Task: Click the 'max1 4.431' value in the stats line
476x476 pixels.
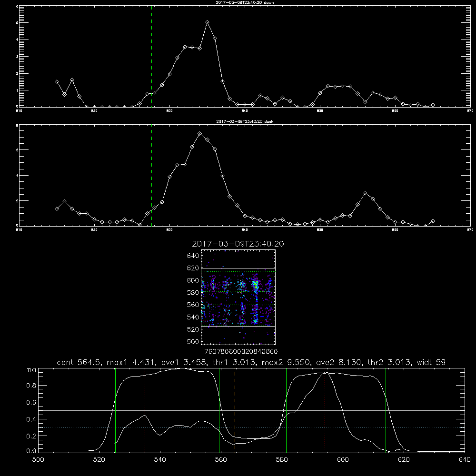Action: [x=130, y=362]
